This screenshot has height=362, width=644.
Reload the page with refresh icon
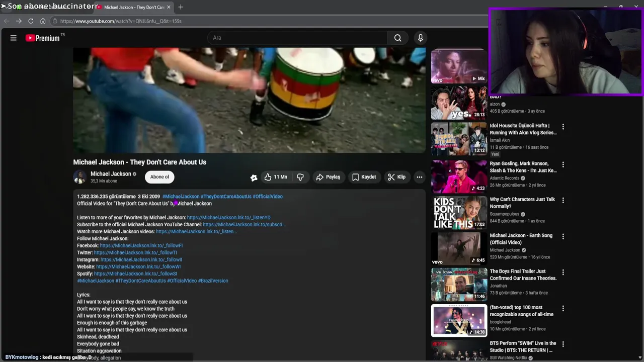(31, 21)
